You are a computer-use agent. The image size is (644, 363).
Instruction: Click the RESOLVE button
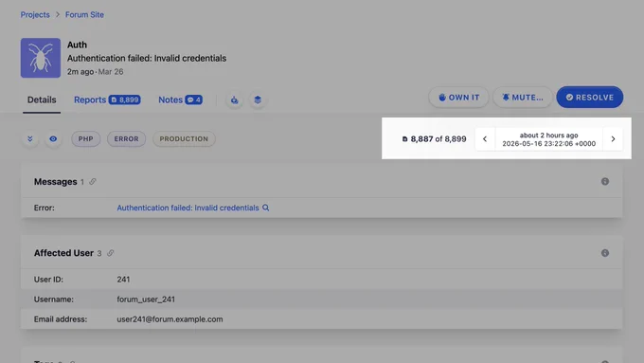[590, 98]
